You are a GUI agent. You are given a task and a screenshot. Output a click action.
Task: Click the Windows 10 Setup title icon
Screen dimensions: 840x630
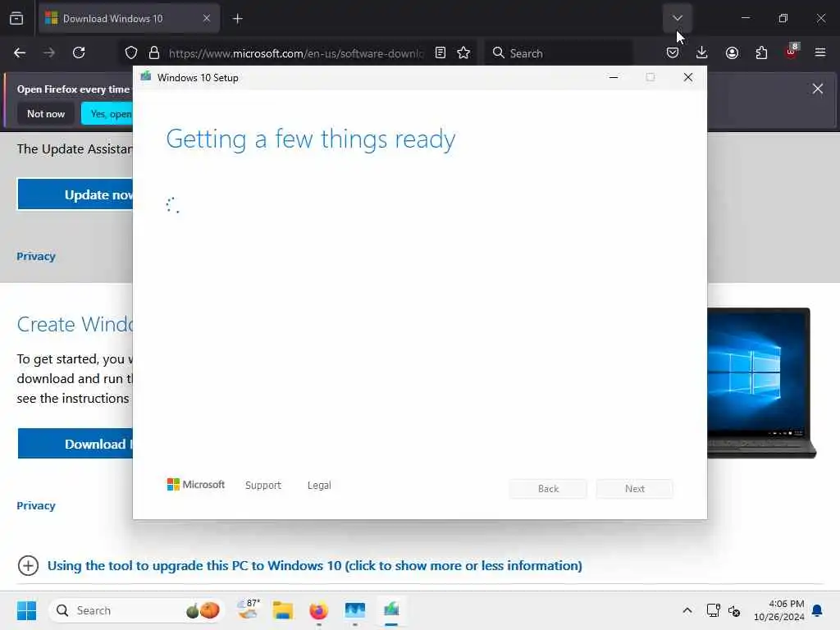(x=146, y=77)
